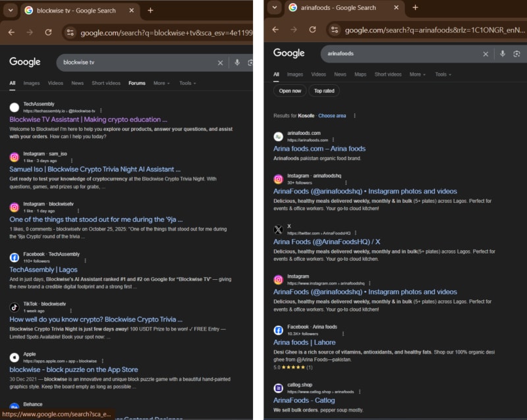Switch to Images tab in blockwise tv results
527x420 pixels.
[32, 83]
